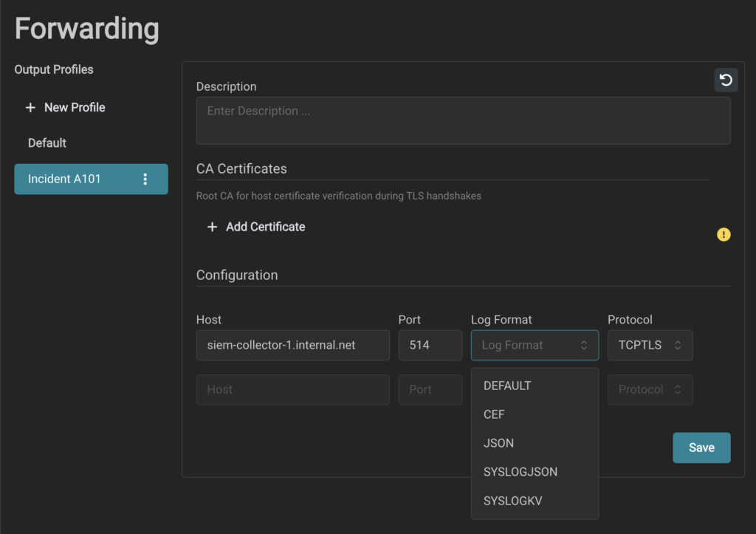Collapse the Log Format dropdown
756x534 pixels.
coord(535,345)
